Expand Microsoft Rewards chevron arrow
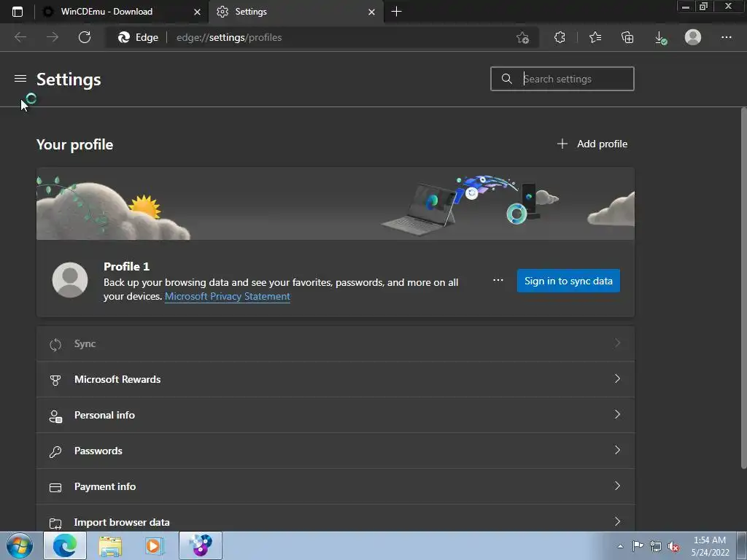Image resolution: width=747 pixels, height=560 pixels. [x=617, y=378]
